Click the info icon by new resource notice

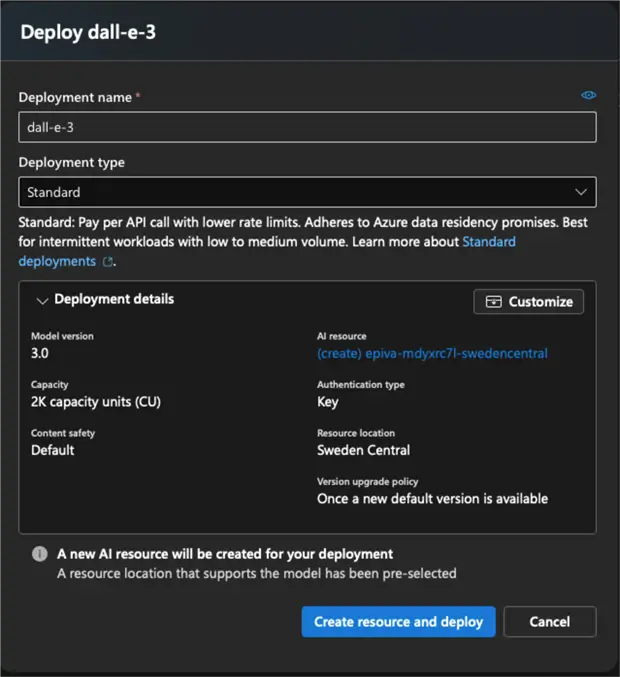[x=40, y=554]
